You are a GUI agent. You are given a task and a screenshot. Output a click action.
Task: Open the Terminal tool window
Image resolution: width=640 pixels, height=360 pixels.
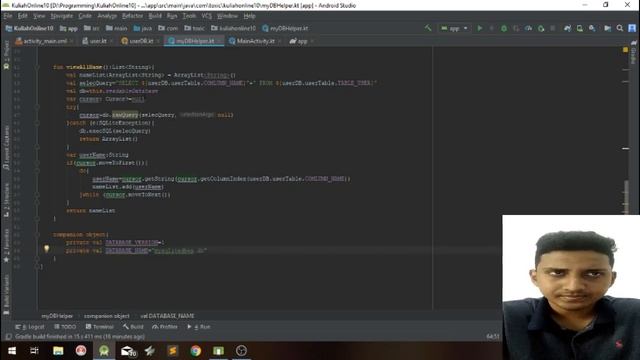click(100, 327)
